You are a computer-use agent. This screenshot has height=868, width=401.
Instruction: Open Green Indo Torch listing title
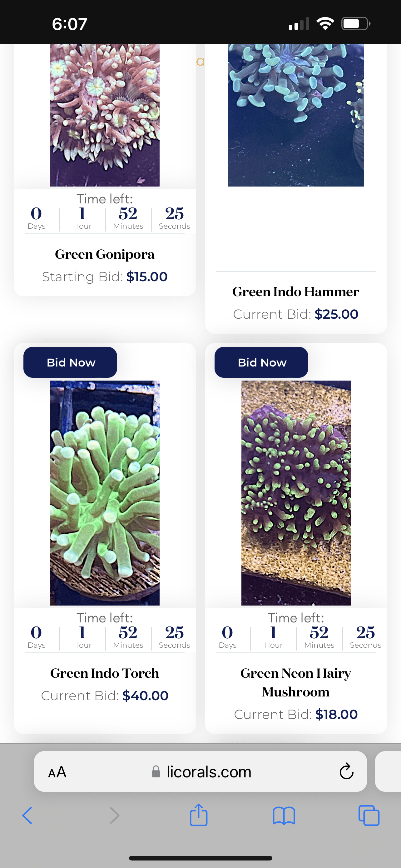click(x=105, y=673)
